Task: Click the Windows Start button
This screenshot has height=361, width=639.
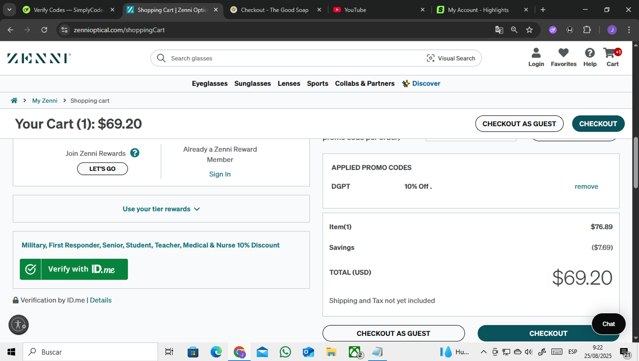Action: pyautogui.click(x=11, y=352)
